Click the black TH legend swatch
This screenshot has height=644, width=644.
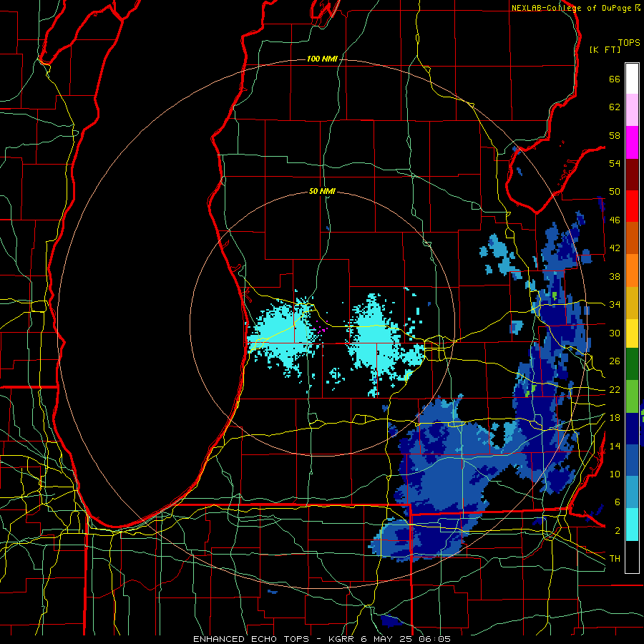632,557
